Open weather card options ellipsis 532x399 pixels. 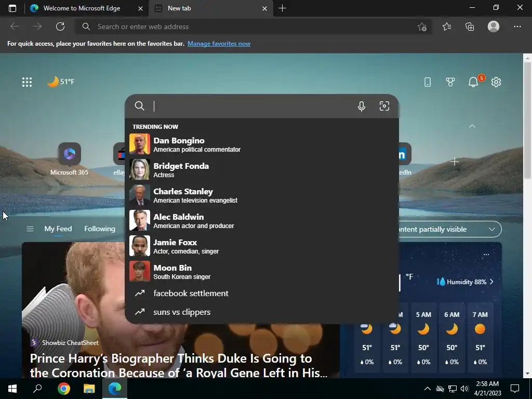click(486, 255)
